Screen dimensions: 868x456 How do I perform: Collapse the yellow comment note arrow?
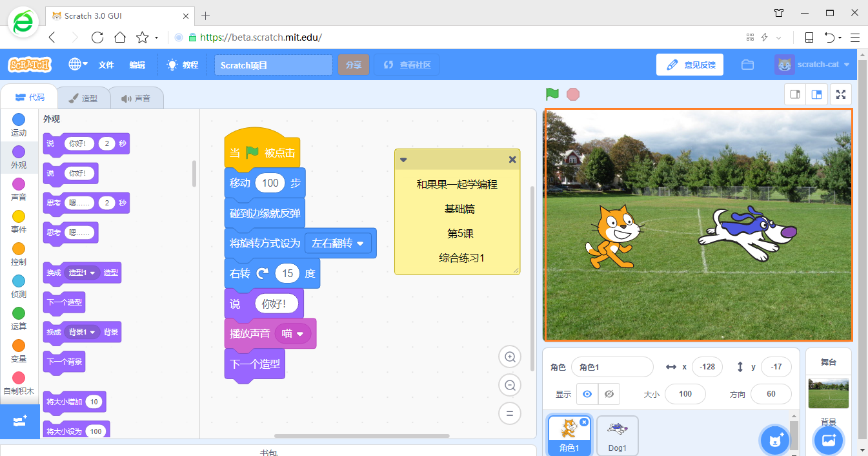point(403,160)
